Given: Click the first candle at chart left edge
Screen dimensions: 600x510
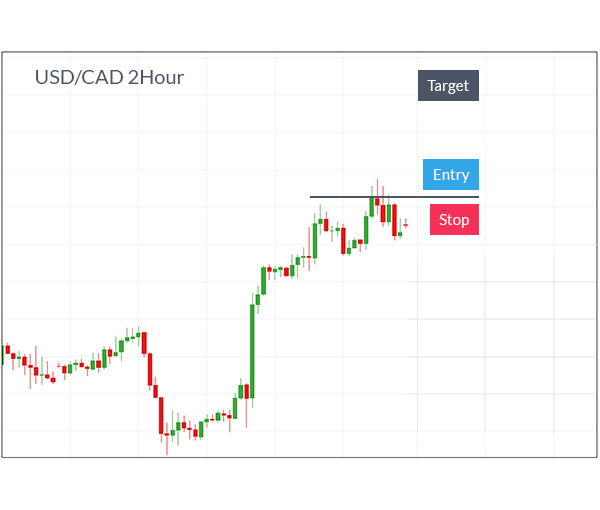Looking at the screenshot, I should (3, 355).
